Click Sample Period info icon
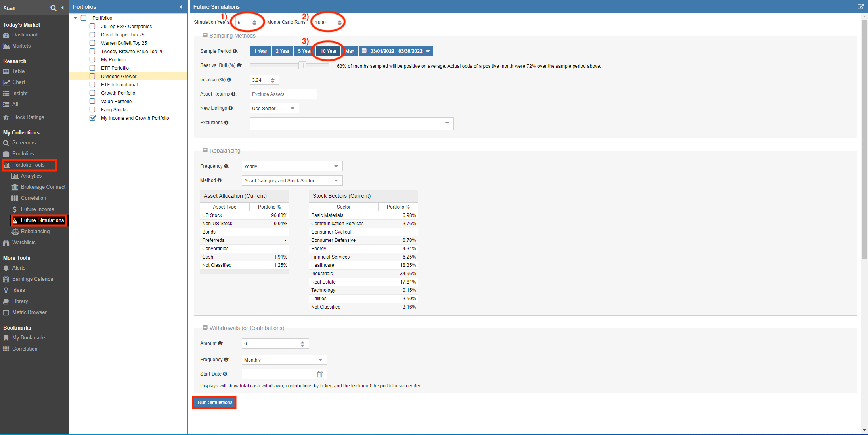 click(235, 51)
